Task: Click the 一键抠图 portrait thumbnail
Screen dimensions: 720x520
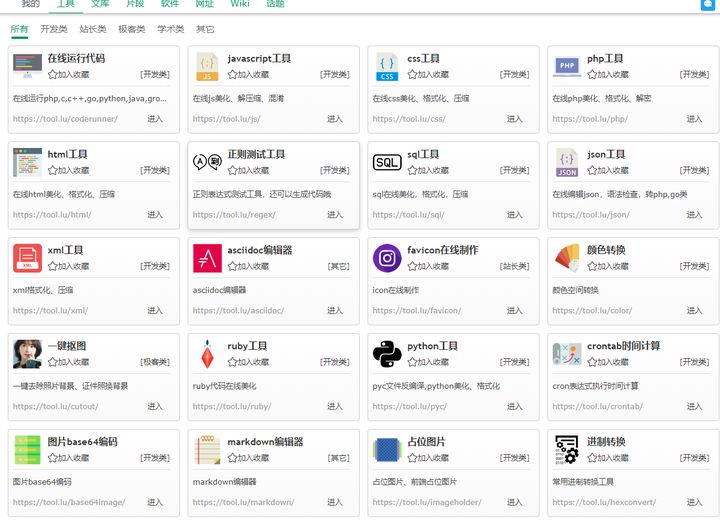Action: (x=28, y=354)
